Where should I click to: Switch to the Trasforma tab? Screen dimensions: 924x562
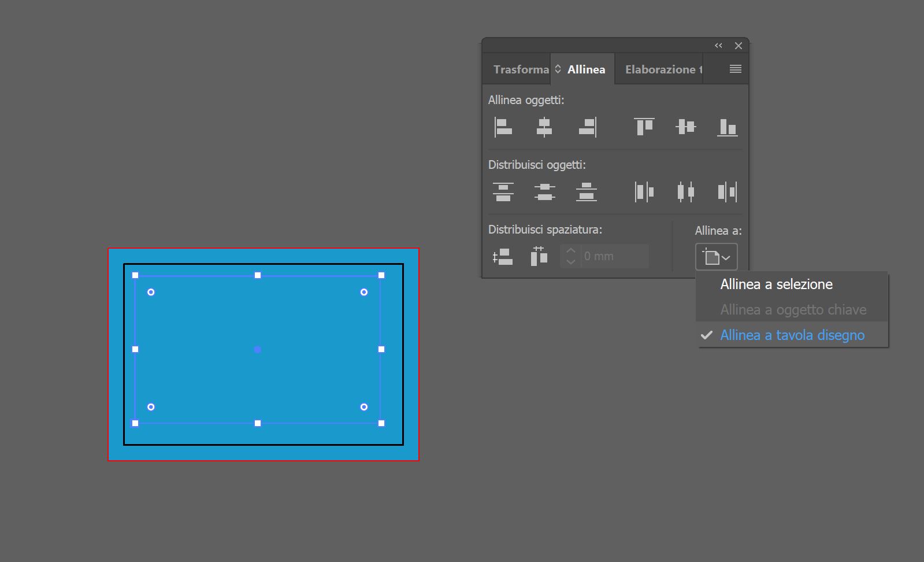[x=520, y=69]
